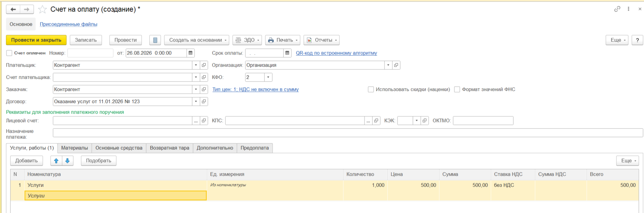Add document to favorites star
The height and width of the screenshot is (213, 644).
tap(42, 9)
